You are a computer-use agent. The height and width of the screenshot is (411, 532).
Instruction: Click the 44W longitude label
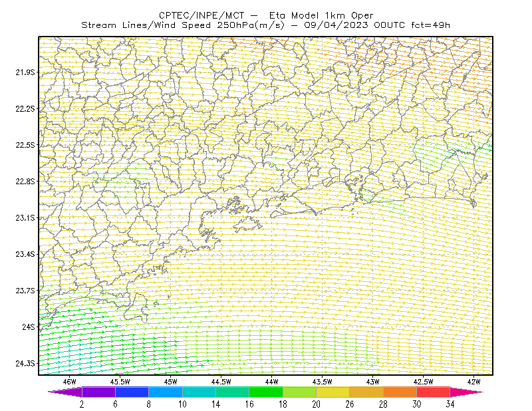click(272, 382)
